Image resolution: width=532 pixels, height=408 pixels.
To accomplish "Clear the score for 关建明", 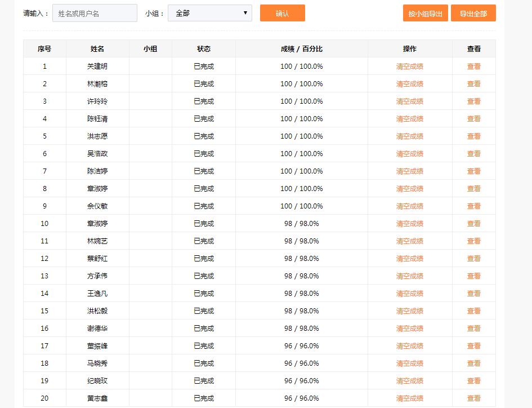I will 409,66.
